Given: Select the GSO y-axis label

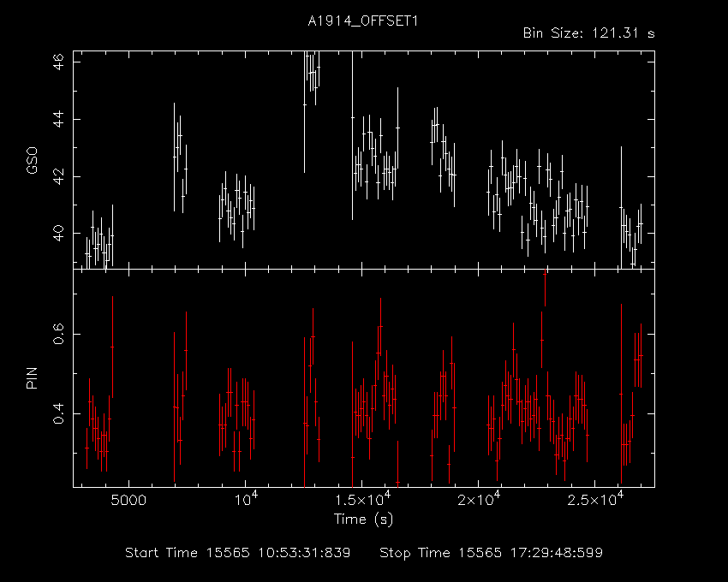Looking at the screenshot, I should 32,161.
